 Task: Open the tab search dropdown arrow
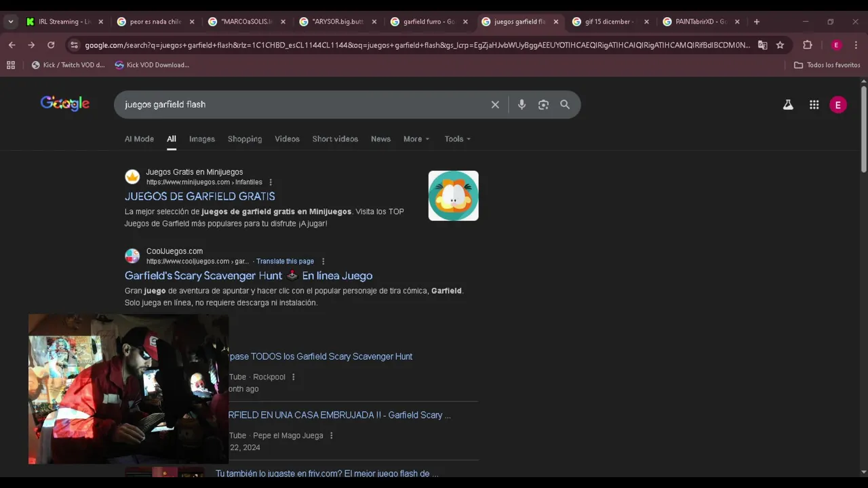[11, 22]
